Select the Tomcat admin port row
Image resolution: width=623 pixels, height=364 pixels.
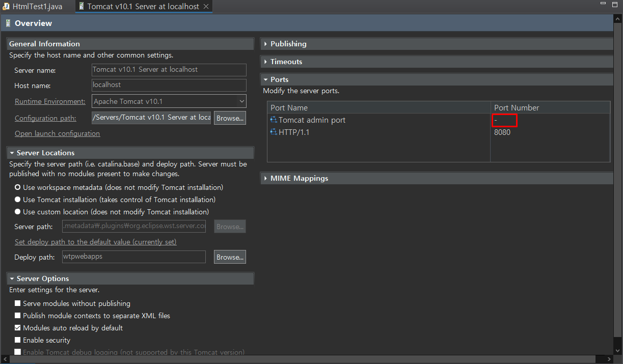coord(439,120)
